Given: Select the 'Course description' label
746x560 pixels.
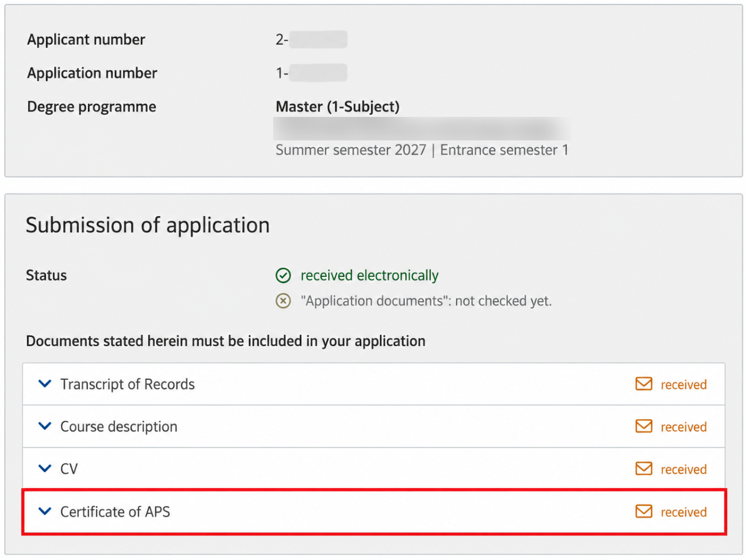Looking at the screenshot, I should pos(119,427).
